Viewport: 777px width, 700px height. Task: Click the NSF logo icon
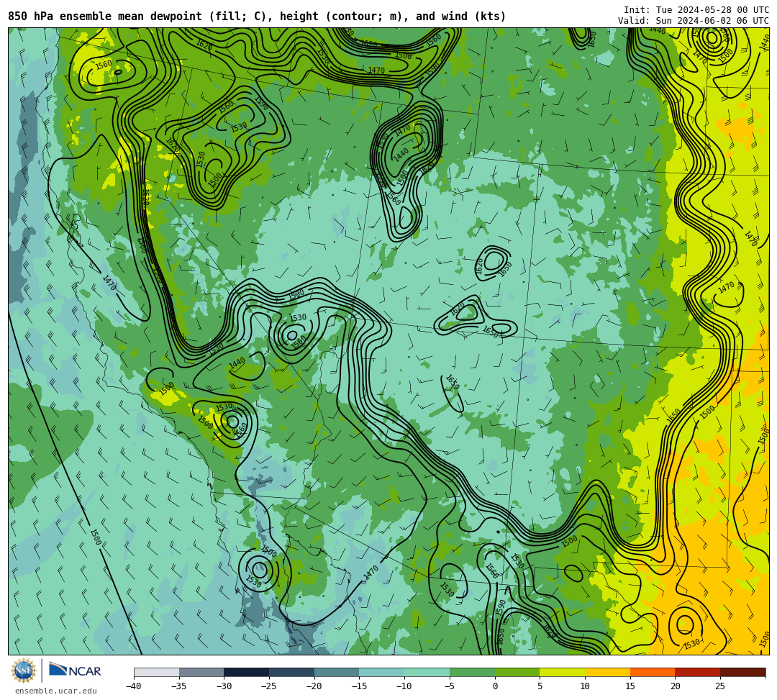(x=24, y=671)
